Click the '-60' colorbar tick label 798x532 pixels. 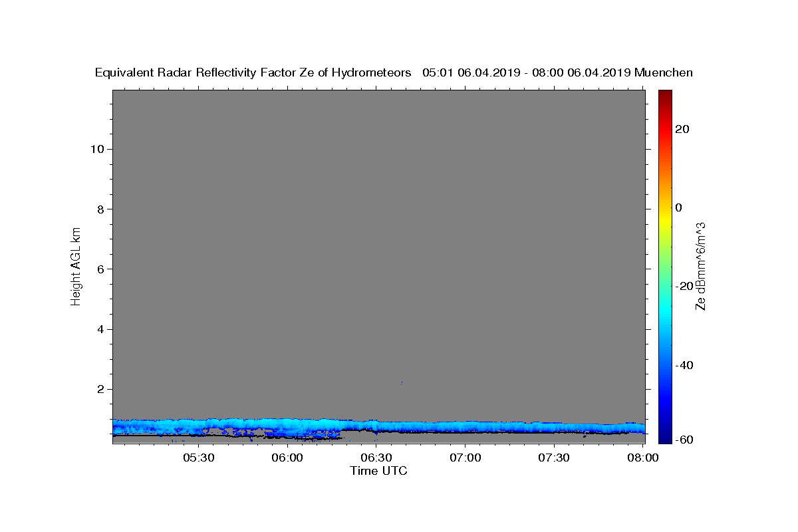[x=685, y=440]
